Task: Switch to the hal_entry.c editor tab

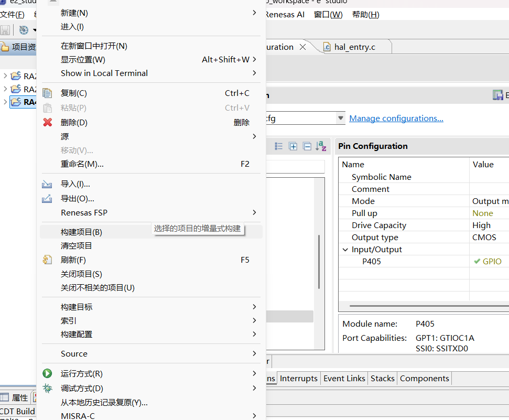Action: 354,47
